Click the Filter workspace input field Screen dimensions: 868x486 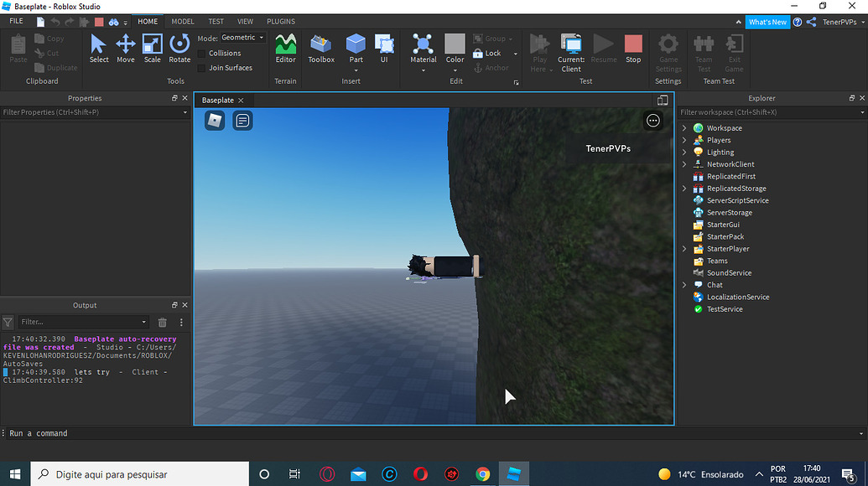(x=772, y=112)
